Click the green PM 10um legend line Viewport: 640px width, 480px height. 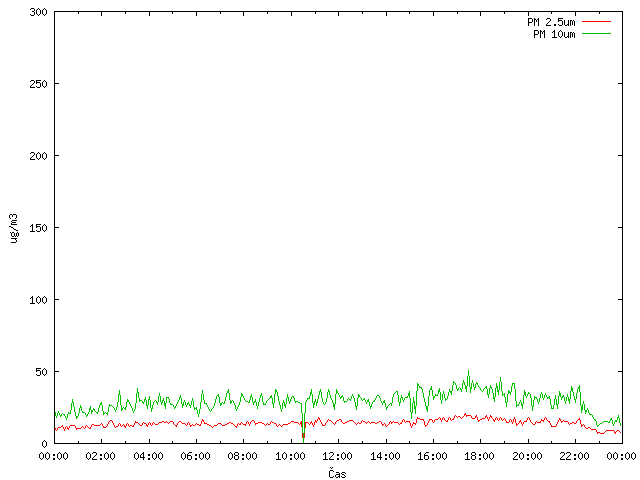point(596,34)
